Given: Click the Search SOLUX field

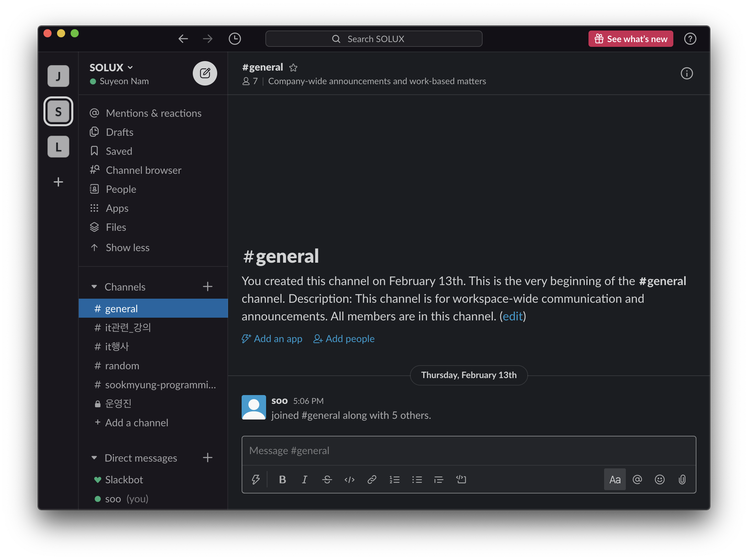Looking at the screenshot, I should (373, 39).
